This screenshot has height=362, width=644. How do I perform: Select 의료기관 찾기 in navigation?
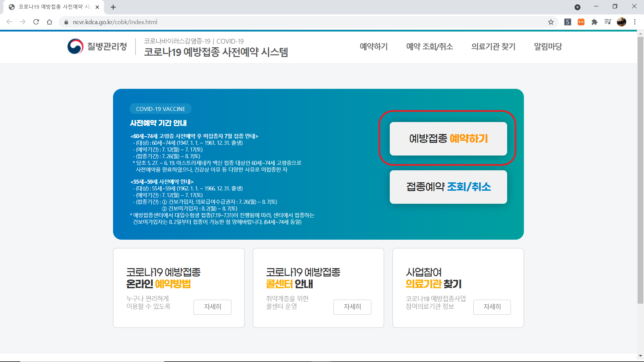point(493,47)
